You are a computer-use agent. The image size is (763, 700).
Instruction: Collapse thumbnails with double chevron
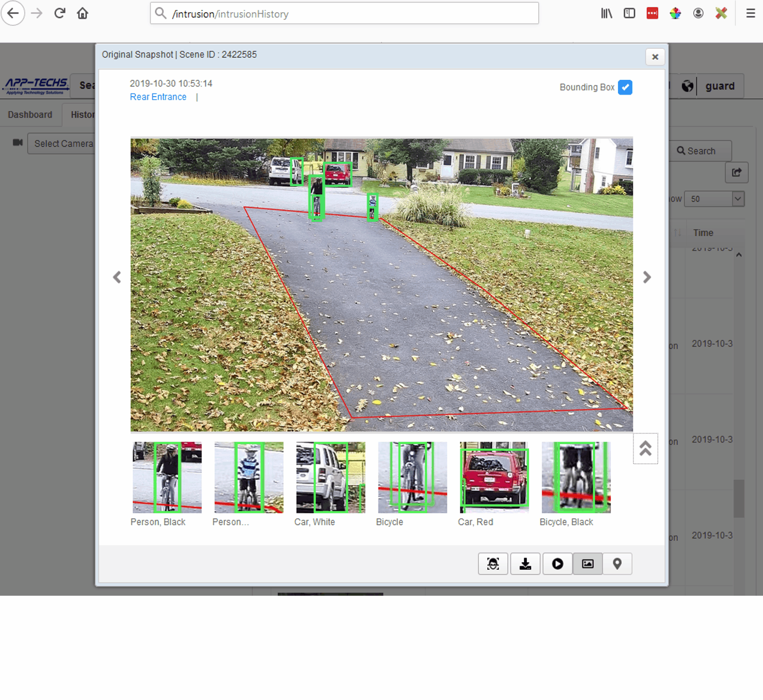coord(645,448)
